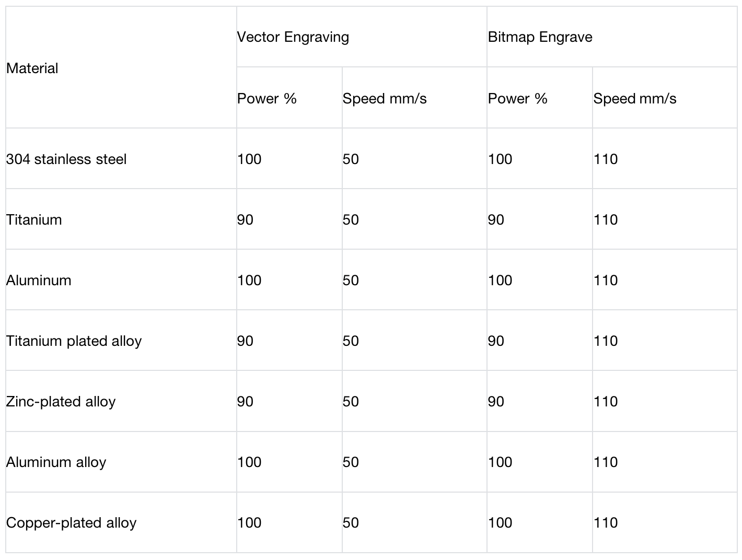Select bitmap speed value for Copper-plated alloy
The image size is (742, 560).
(x=606, y=523)
